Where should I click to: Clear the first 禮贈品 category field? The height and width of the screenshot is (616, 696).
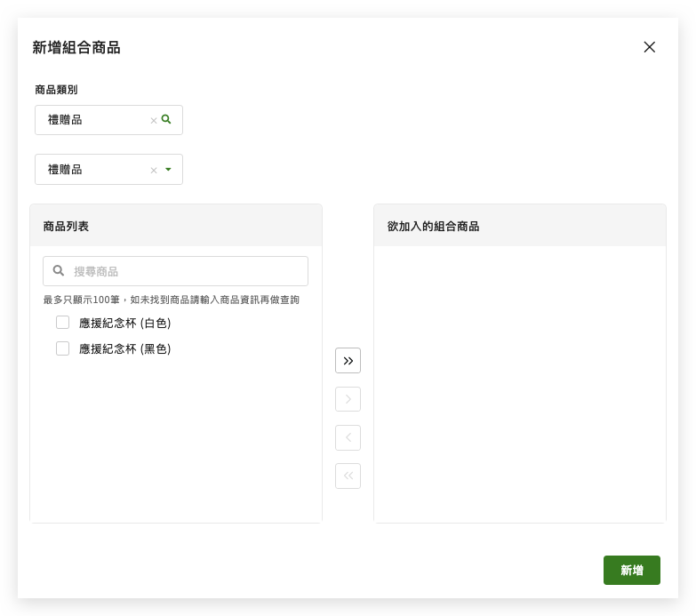click(x=154, y=121)
